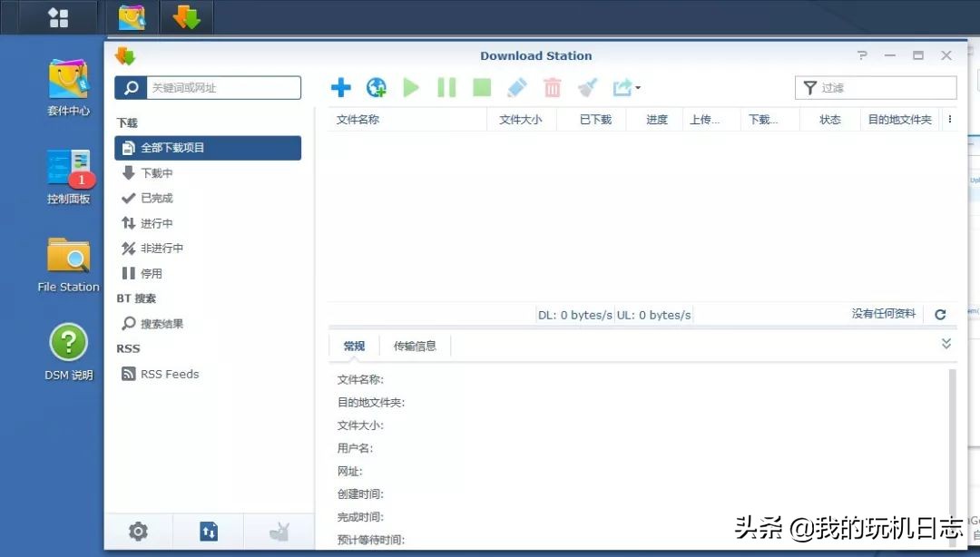Resume downloads with the green play icon

tap(410, 87)
